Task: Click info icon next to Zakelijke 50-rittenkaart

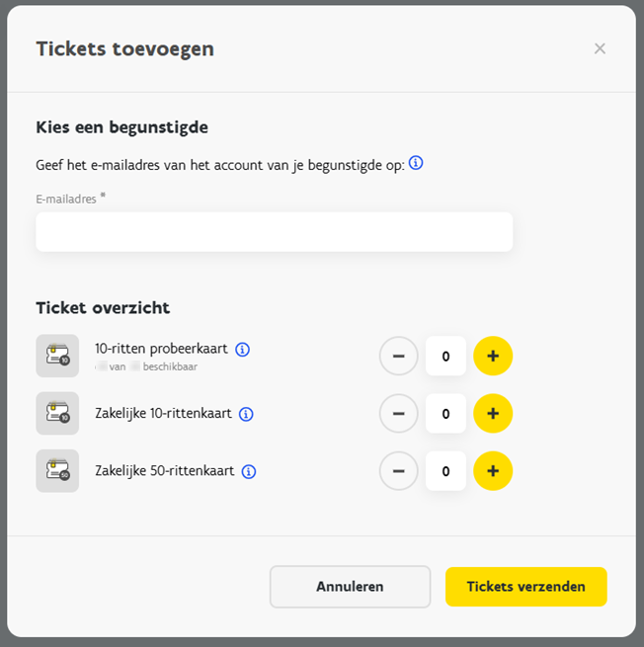Action: coord(249,471)
